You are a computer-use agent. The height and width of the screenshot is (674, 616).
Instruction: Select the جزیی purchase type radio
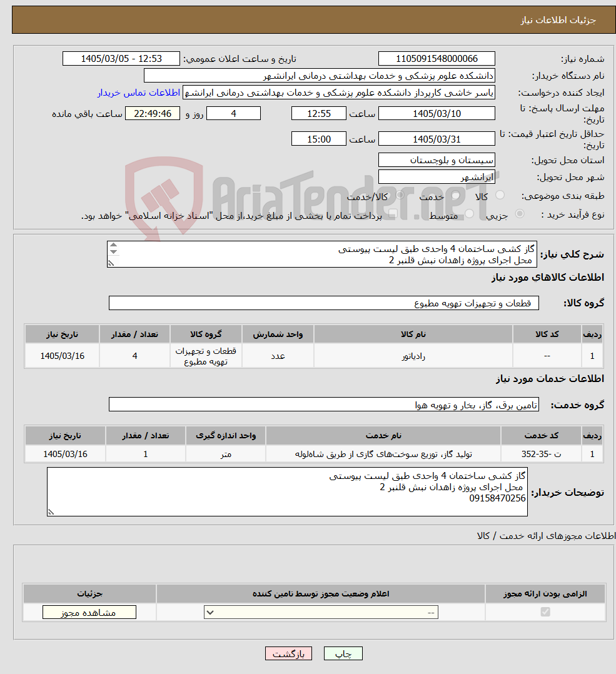click(520, 214)
